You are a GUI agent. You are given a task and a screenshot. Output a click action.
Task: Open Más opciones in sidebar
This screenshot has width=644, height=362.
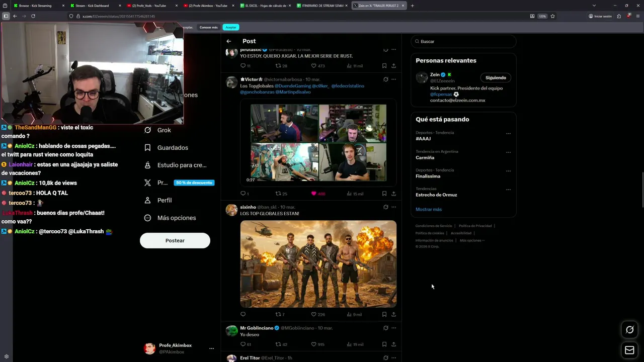point(170,218)
